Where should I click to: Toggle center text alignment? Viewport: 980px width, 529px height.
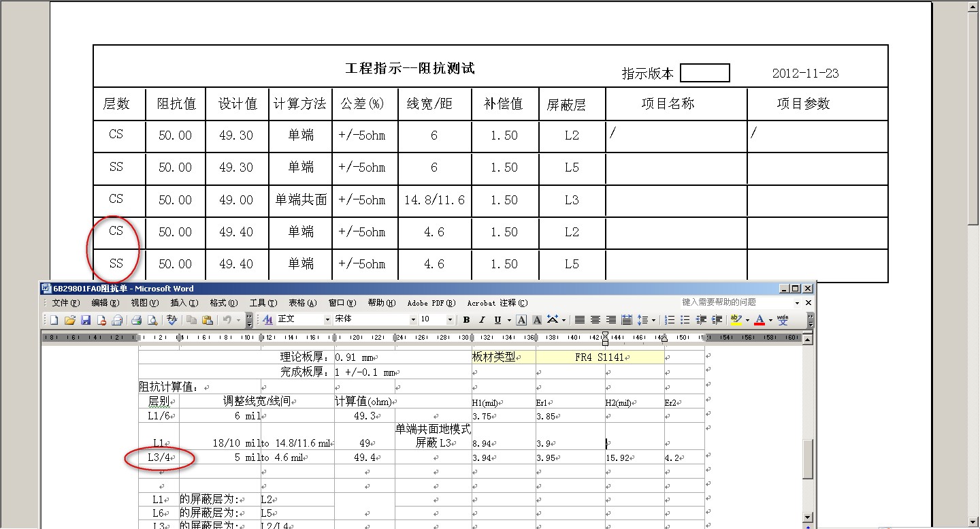595,319
